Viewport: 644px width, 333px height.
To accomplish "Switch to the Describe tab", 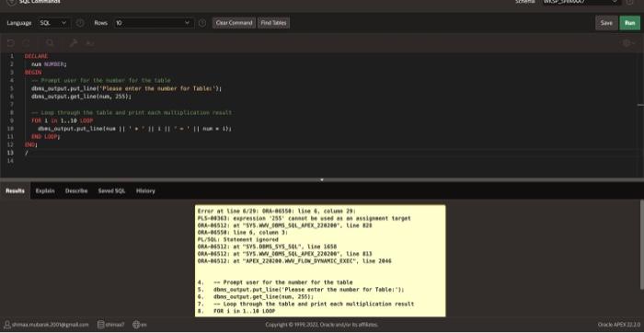I will pos(76,191).
